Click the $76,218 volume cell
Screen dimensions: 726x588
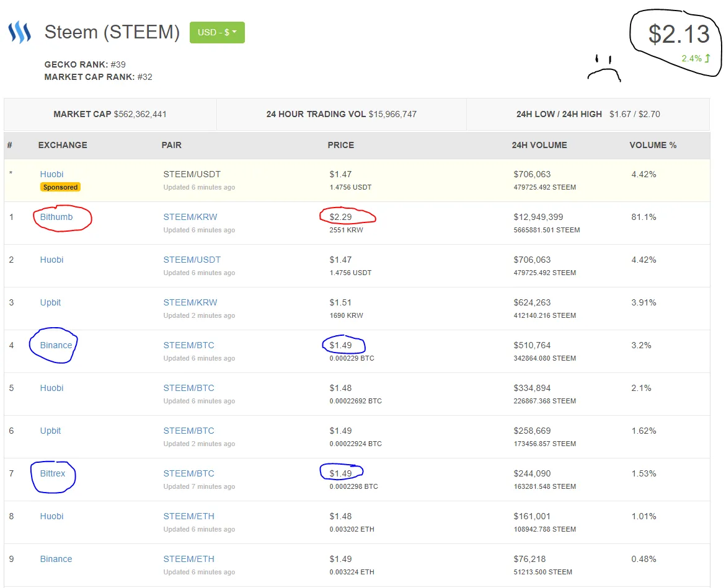tap(529, 559)
